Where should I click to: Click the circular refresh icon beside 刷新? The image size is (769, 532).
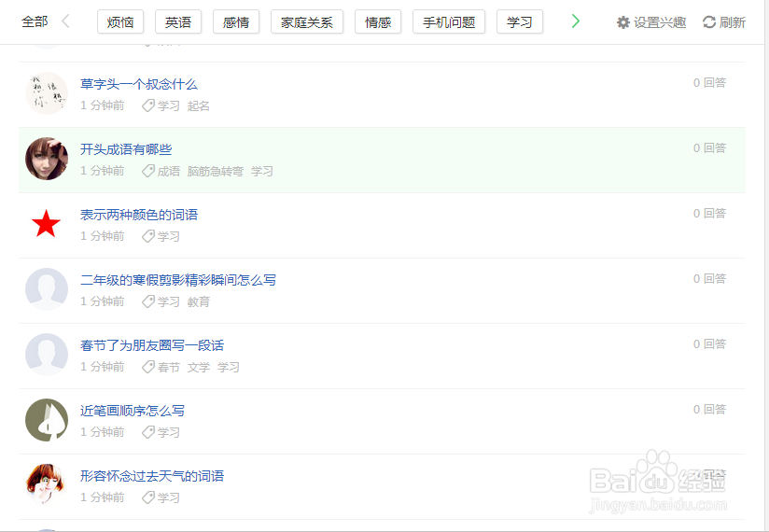pos(709,22)
